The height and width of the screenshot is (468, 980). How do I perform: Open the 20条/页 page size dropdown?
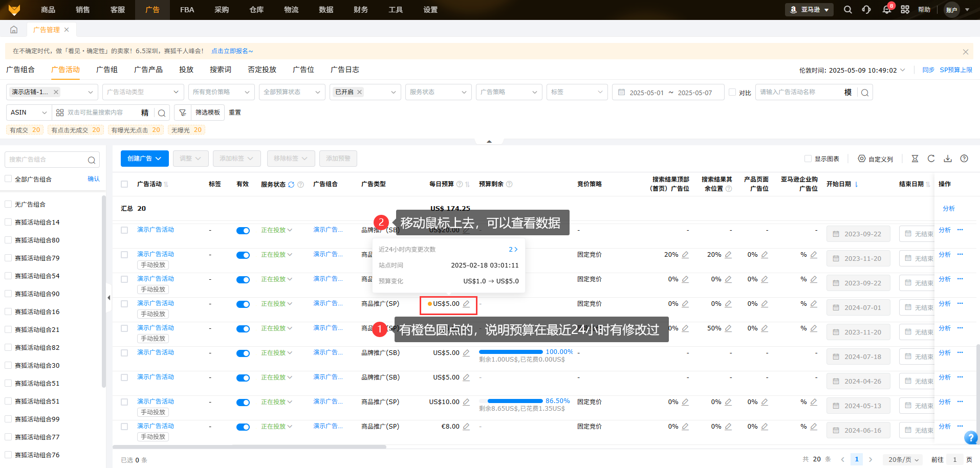(x=903, y=459)
